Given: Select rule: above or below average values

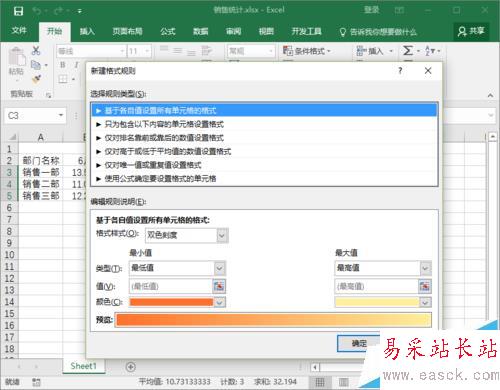Looking at the screenshot, I should point(264,151).
